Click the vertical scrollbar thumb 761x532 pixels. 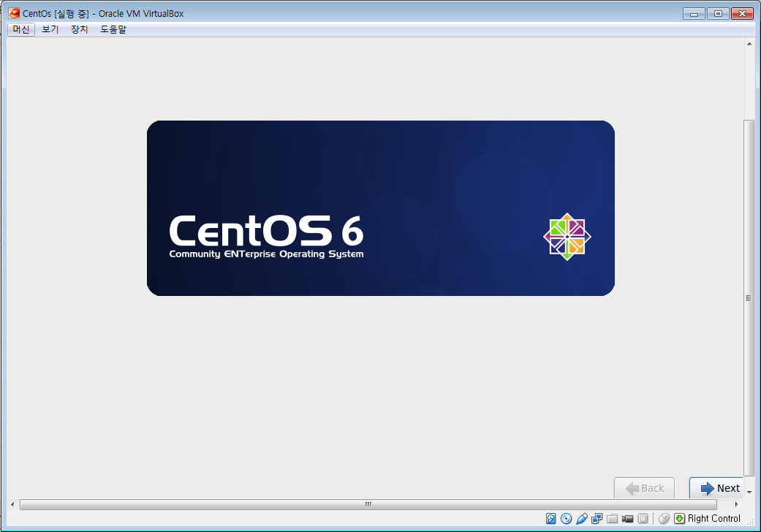749,297
